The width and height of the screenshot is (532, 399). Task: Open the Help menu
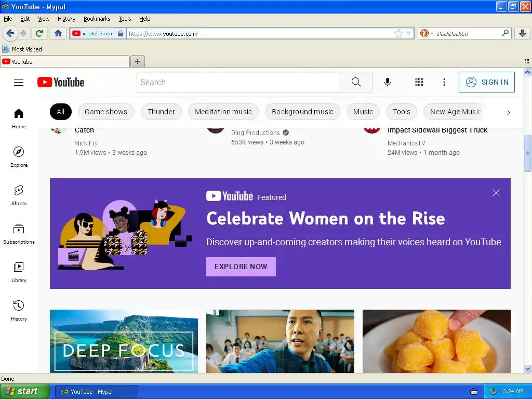145,19
